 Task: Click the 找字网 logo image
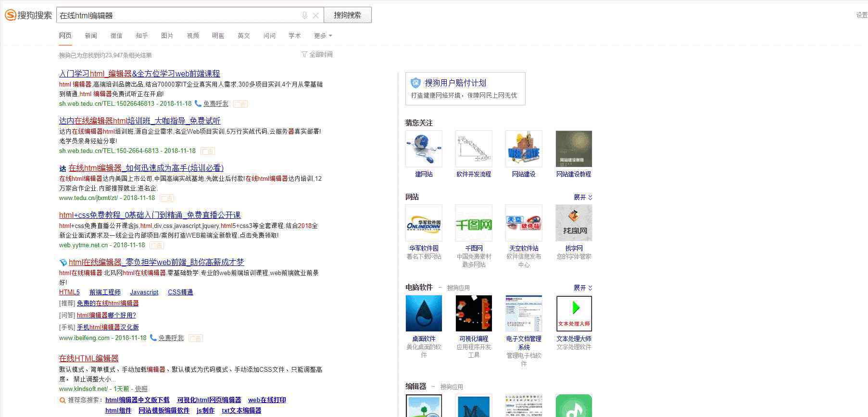(x=574, y=223)
